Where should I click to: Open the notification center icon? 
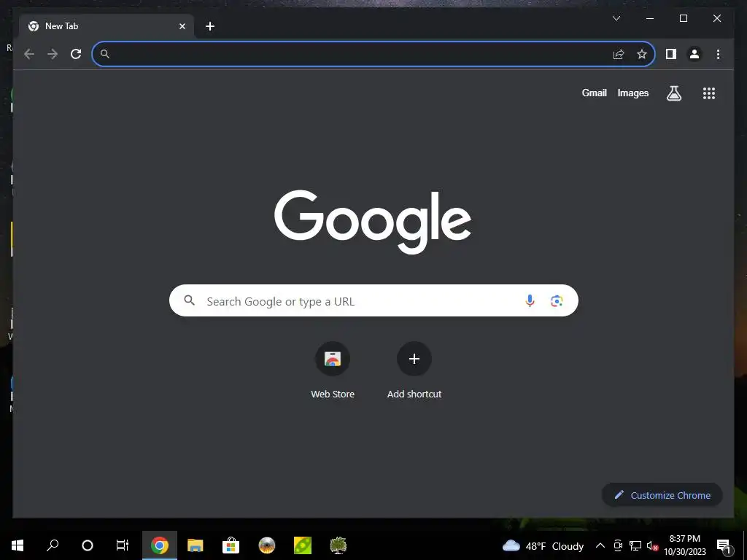point(724,546)
